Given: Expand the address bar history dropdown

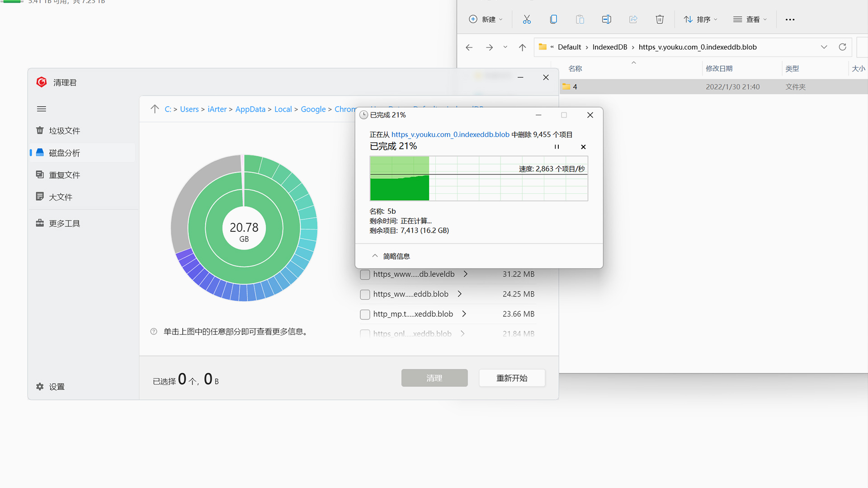Looking at the screenshot, I should (824, 47).
